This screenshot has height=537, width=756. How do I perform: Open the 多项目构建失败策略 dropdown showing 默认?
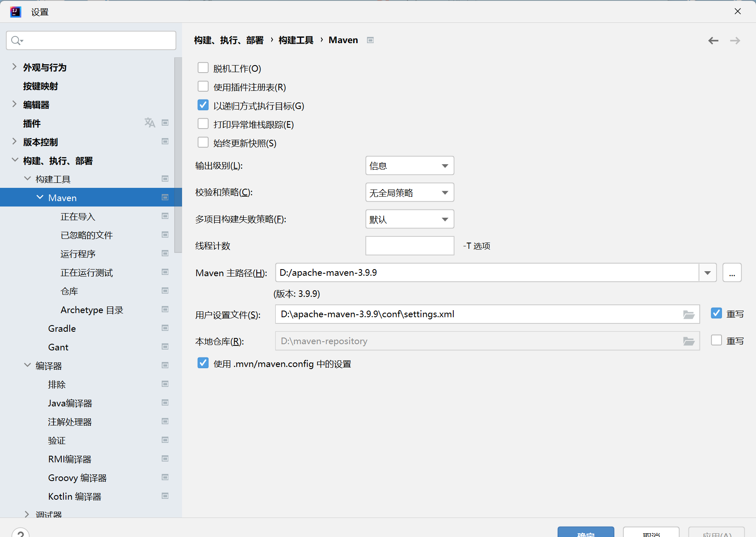(x=410, y=219)
